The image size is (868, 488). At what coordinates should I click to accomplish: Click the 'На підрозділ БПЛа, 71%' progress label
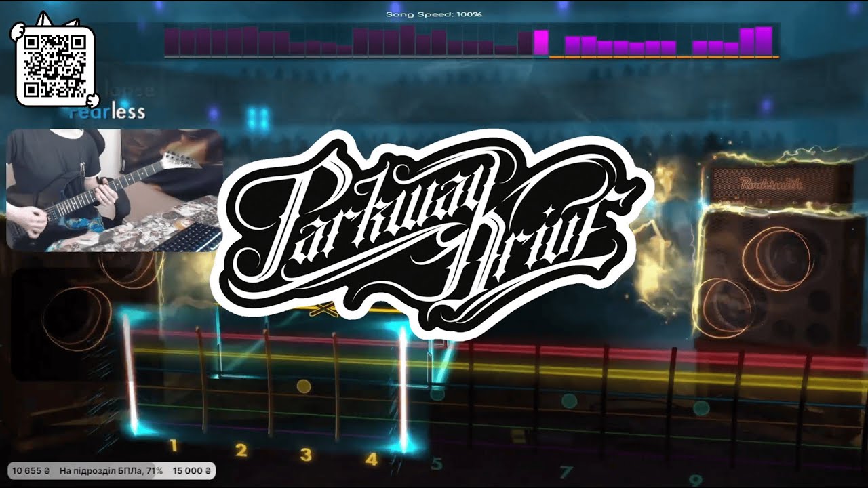click(x=111, y=470)
